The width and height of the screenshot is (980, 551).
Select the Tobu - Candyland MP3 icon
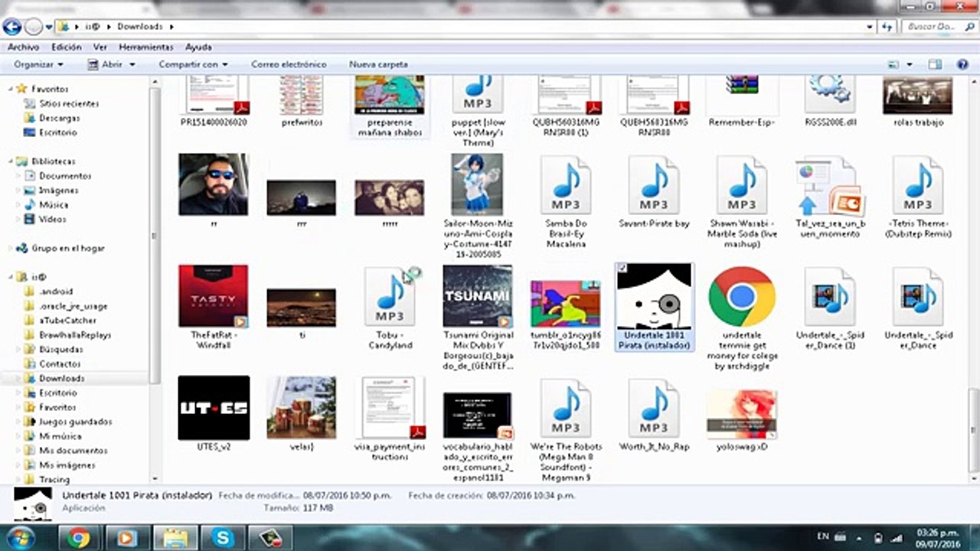pyautogui.click(x=390, y=297)
